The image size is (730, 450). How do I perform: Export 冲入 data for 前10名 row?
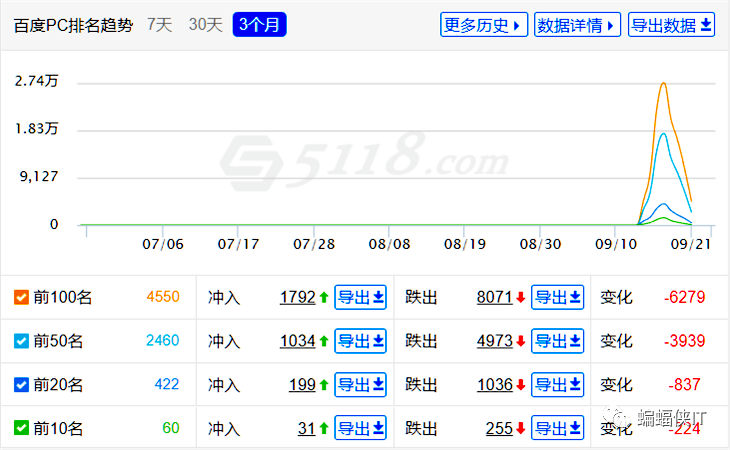(x=360, y=428)
